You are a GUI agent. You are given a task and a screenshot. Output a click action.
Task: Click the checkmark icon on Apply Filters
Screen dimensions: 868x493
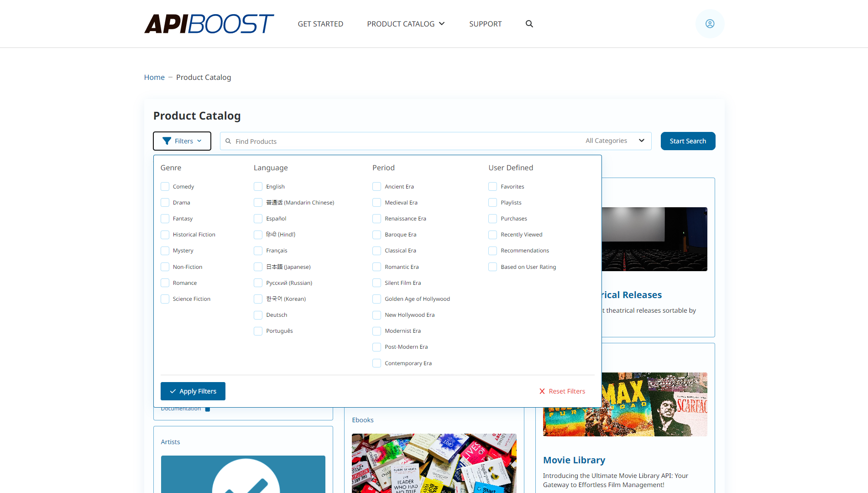click(x=173, y=391)
